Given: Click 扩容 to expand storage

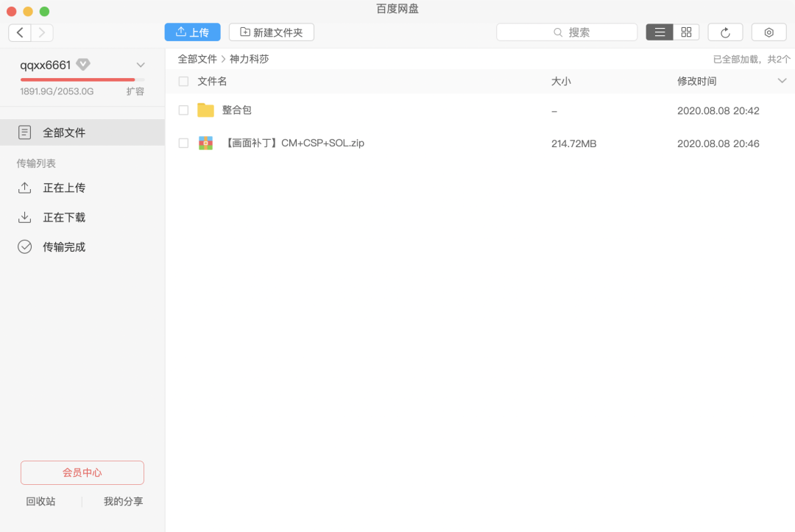Looking at the screenshot, I should (135, 92).
